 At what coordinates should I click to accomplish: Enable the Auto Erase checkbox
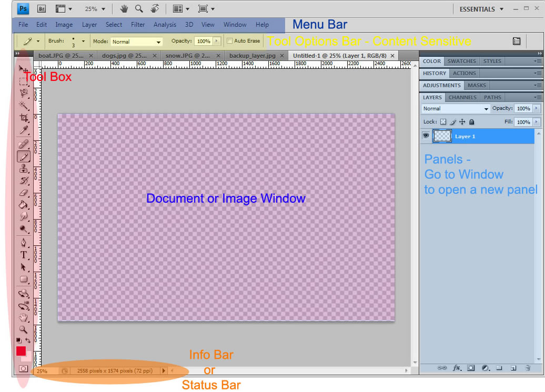pyautogui.click(x=229, y=41)
